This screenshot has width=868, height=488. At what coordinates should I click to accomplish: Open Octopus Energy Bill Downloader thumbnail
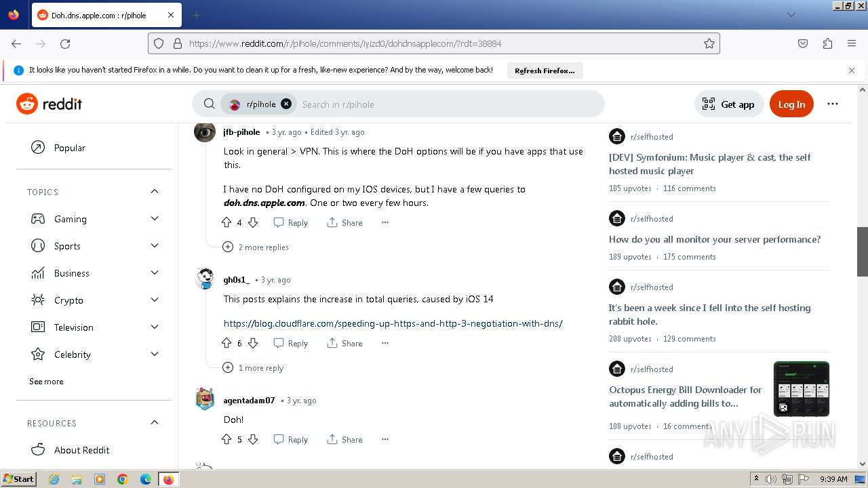[x=802, y=389]
